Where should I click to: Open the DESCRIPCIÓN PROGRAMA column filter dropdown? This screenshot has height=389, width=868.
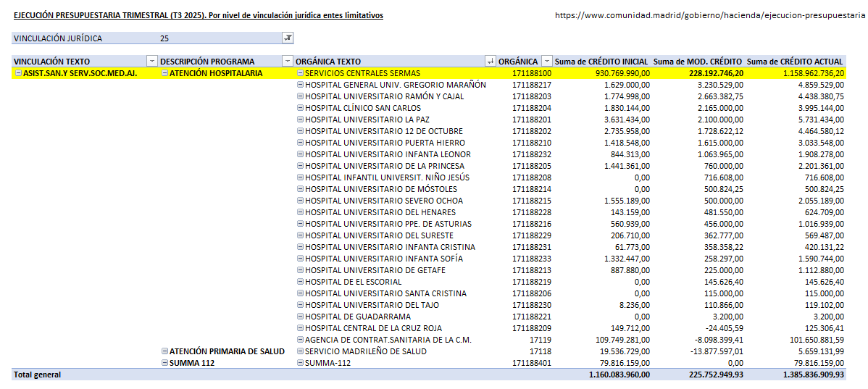point(288,62)
